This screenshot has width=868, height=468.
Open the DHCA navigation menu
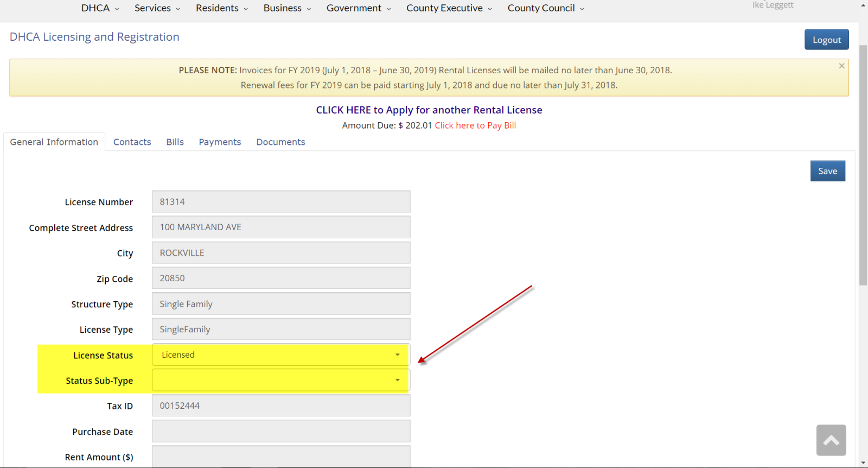pos(100,8)
